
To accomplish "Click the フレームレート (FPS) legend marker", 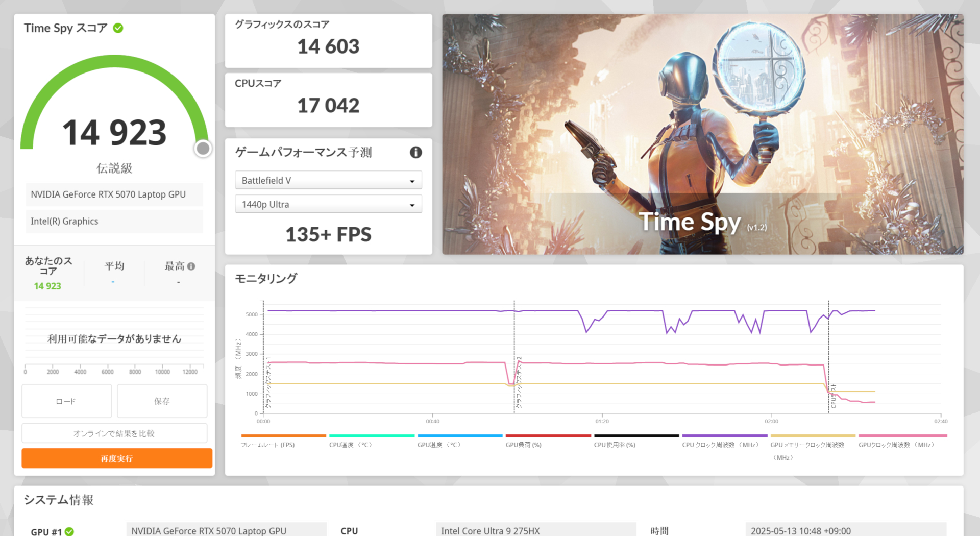I will click(x=283, y=436).
